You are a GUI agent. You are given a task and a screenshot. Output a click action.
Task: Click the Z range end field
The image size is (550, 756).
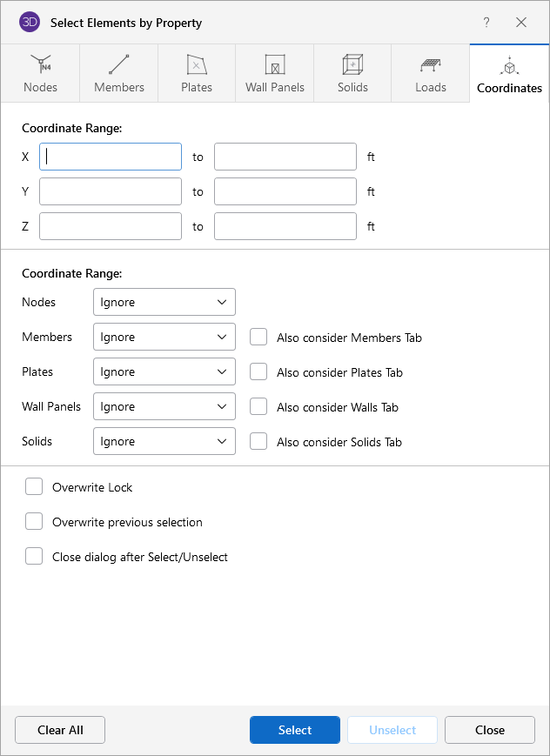point(285,226)
